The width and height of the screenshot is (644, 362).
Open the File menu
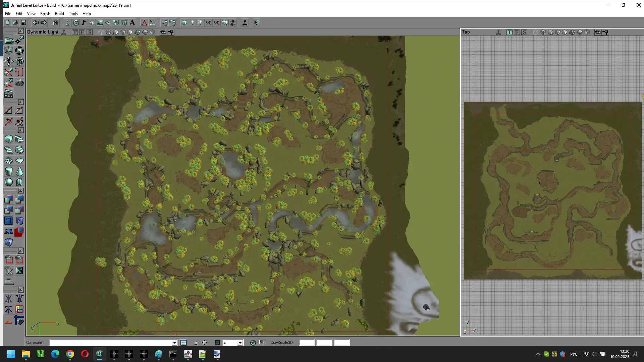pos(8,14)
